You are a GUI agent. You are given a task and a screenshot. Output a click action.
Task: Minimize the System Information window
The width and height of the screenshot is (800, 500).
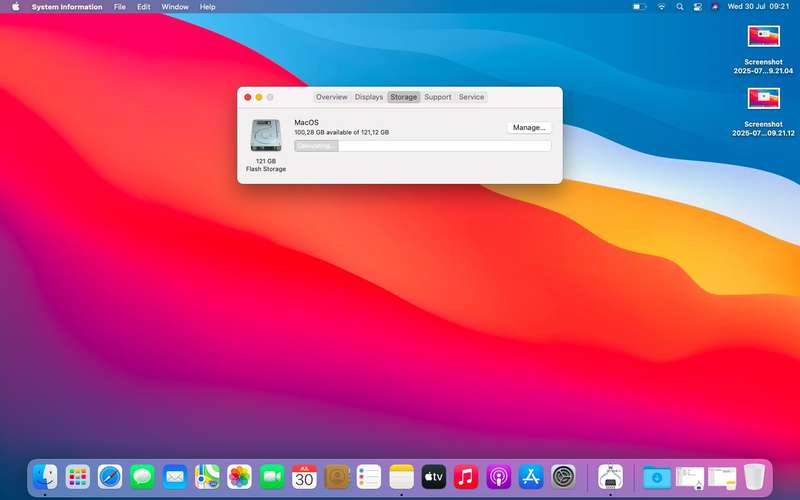[x=259, y=97]
